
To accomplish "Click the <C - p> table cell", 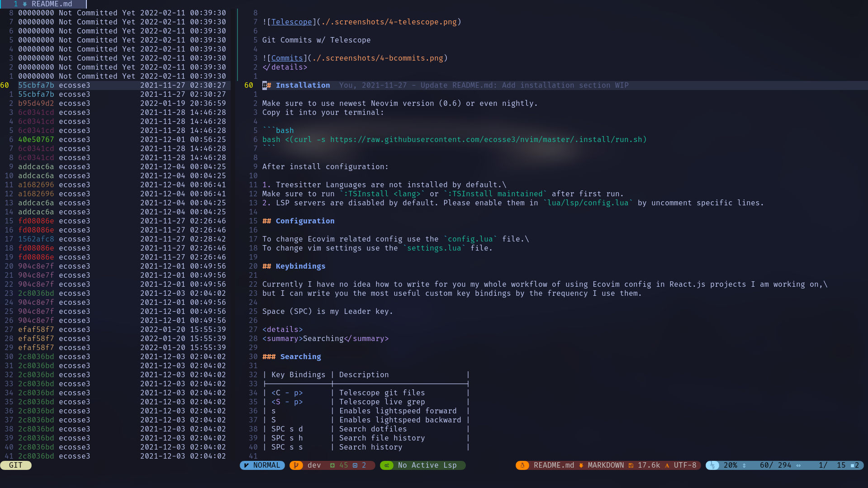I will click(287, 393).
